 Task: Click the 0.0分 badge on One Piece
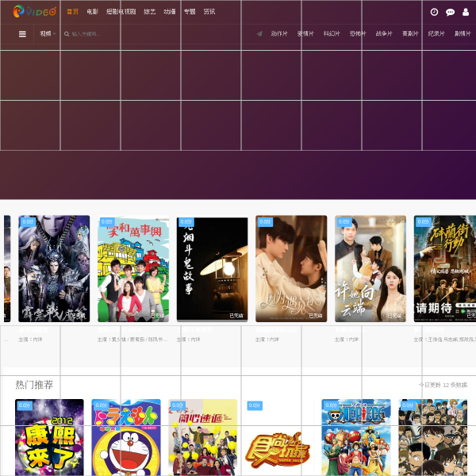pyautogui.click(x=332, y=405)
